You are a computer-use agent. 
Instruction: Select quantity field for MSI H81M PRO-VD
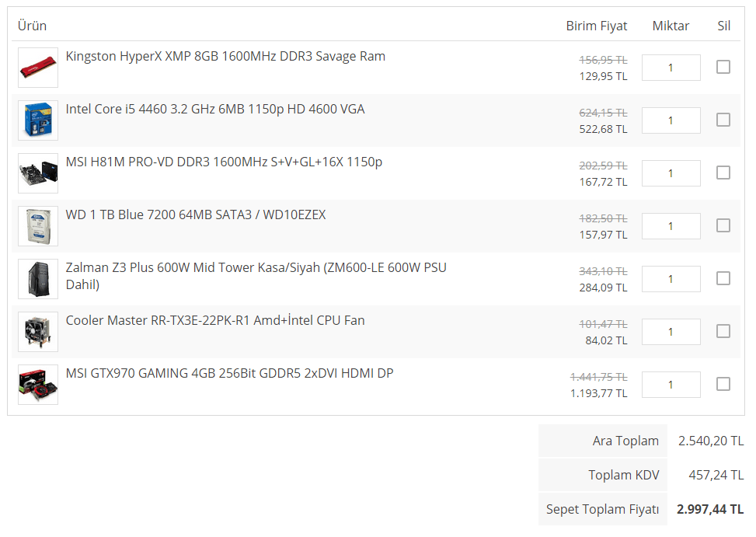pyautogui.click(x=671, y=173)
